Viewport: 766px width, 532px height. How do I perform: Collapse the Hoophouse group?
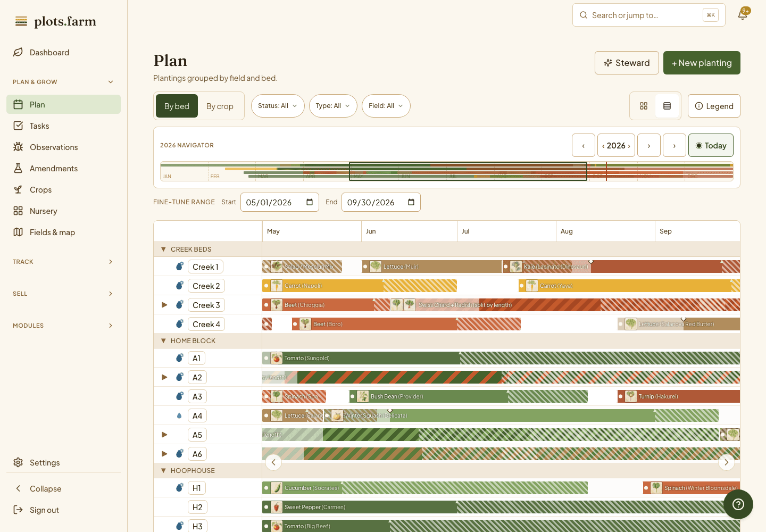point(163,470)
